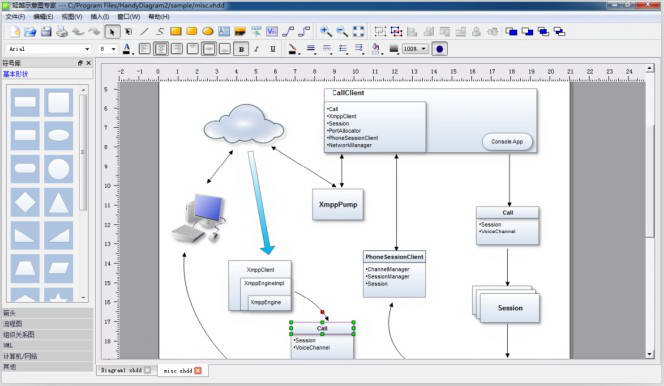Pick the yellow ellipse shape tool
Viewport: 664px width, 386px height.
pyautogui.click(x=208, y=31)
